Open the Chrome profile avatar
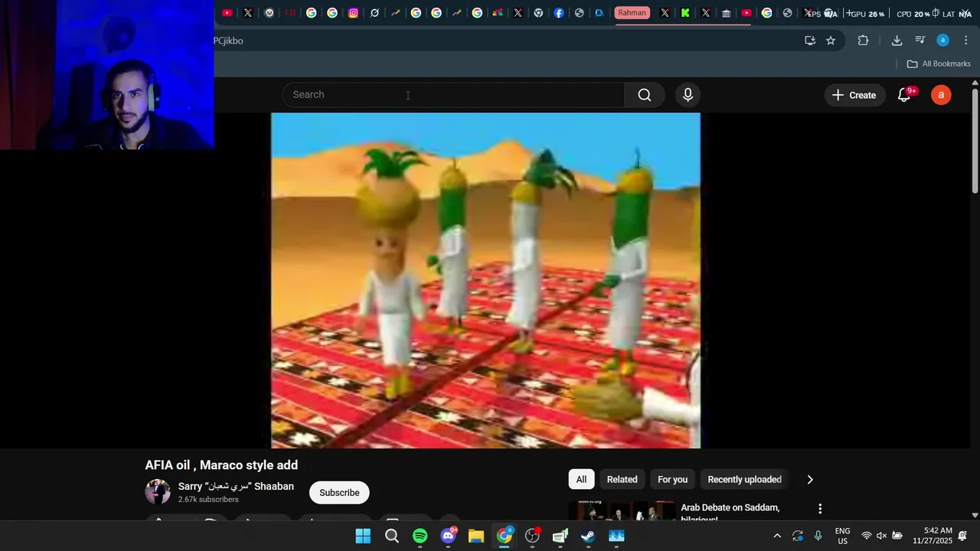 pos(943,41)
